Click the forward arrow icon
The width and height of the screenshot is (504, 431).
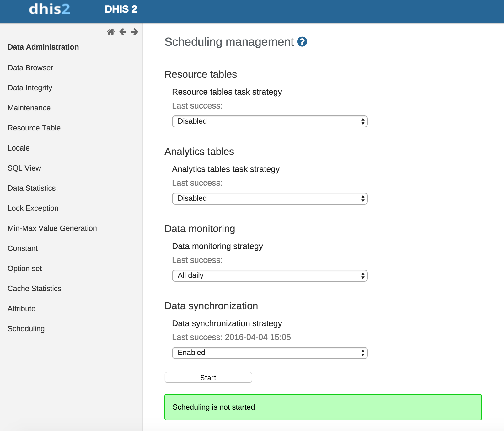(135, 32)
